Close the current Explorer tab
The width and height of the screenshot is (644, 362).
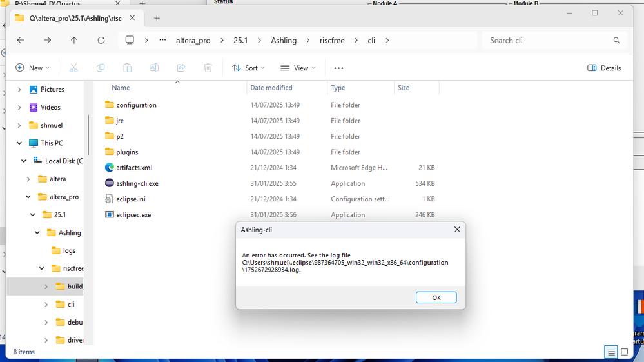[x=132, y=18]
